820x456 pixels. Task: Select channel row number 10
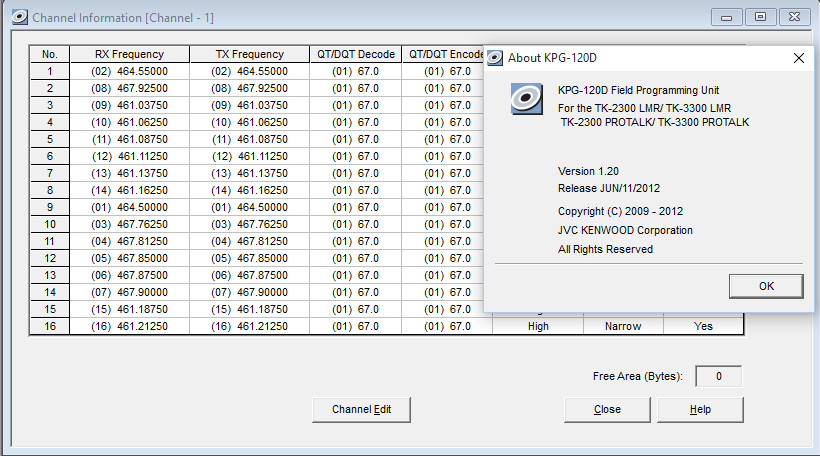point(50,224)
